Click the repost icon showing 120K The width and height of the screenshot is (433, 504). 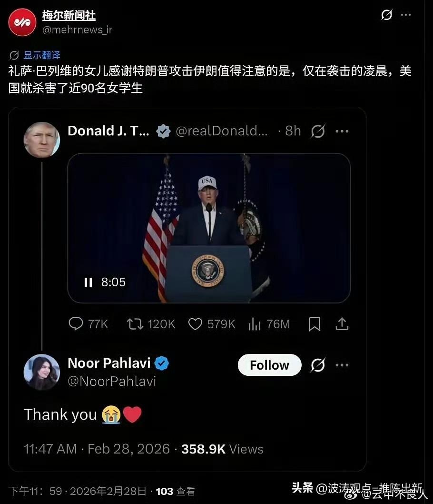click(x=135, y=324)
